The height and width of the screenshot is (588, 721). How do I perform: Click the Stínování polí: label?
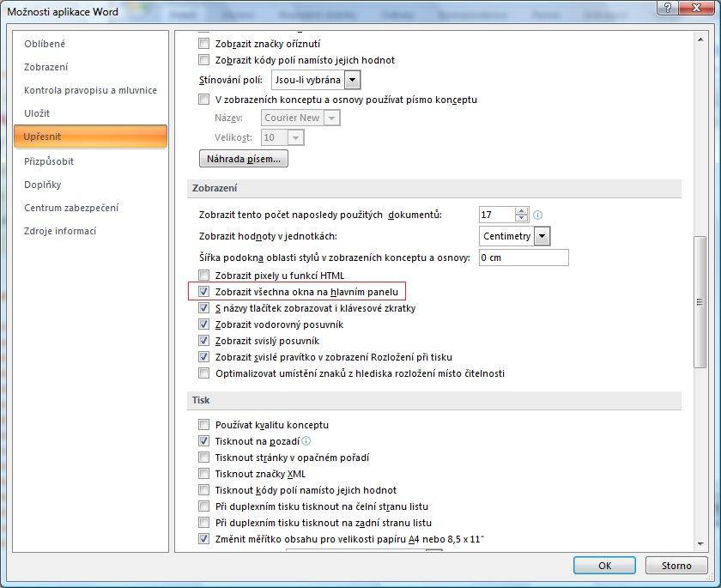[x=231, y=80]
